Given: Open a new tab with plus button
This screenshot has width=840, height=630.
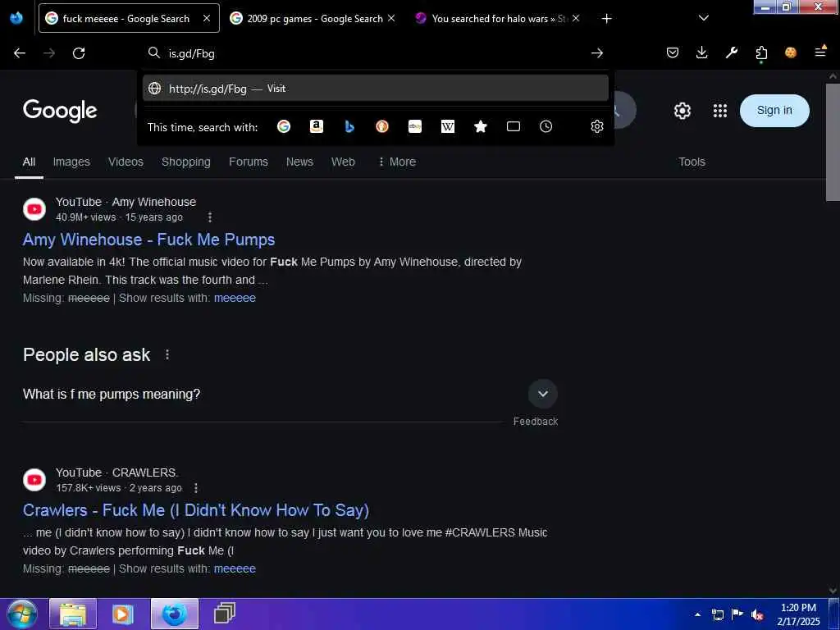Looking at the screenshot, I should tap(606, 19).
